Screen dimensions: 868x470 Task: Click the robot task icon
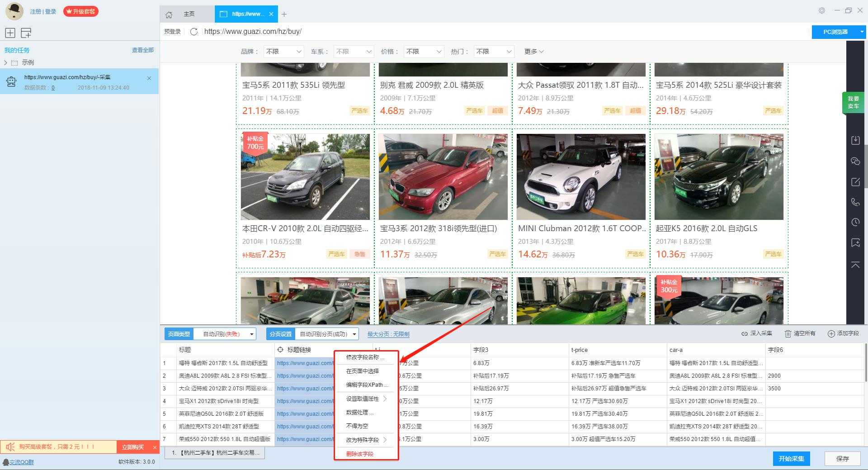click(x=11, y=81)
